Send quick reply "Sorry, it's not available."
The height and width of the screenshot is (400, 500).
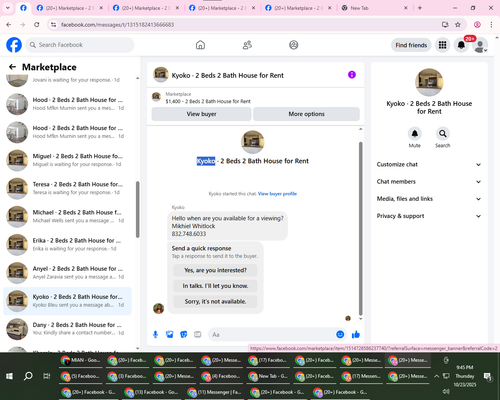coord(215,302)
